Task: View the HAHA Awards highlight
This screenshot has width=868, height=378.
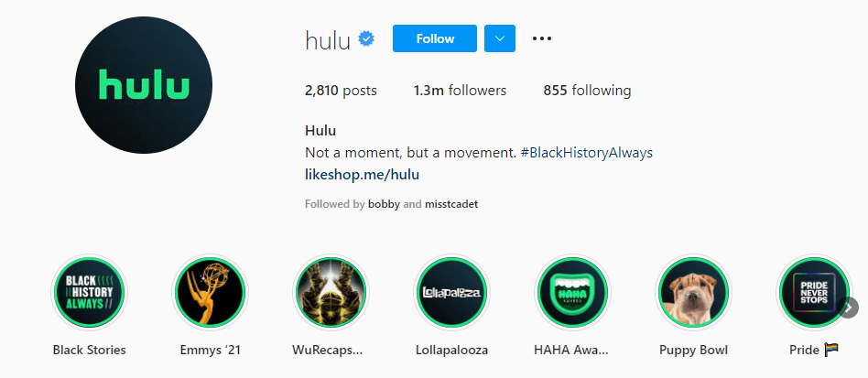Action: point(572,292)
